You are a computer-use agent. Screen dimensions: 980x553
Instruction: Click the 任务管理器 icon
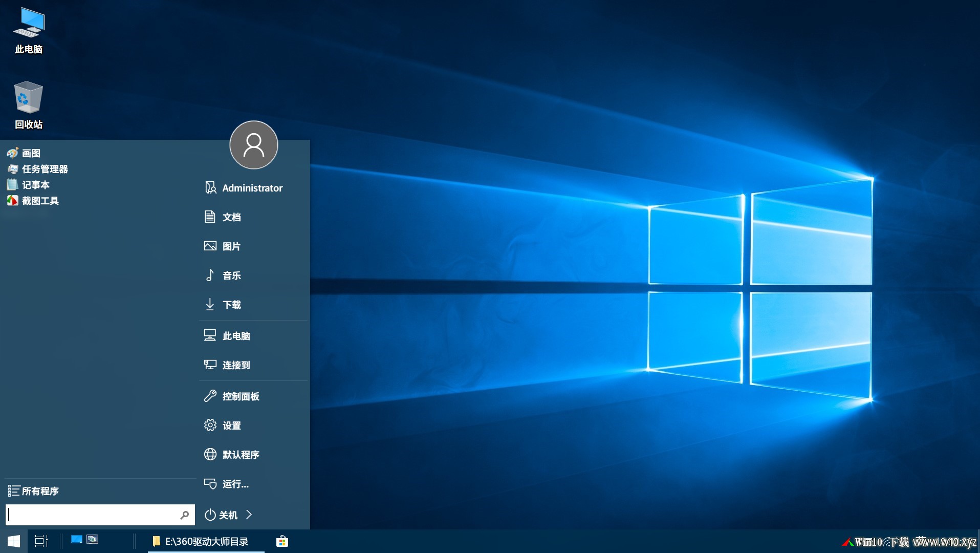(x=13, y=169)
